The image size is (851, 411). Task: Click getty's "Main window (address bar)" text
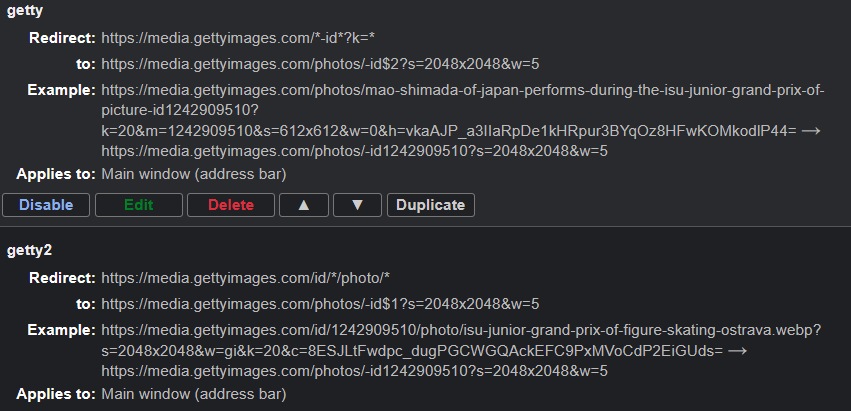(194, 174)
